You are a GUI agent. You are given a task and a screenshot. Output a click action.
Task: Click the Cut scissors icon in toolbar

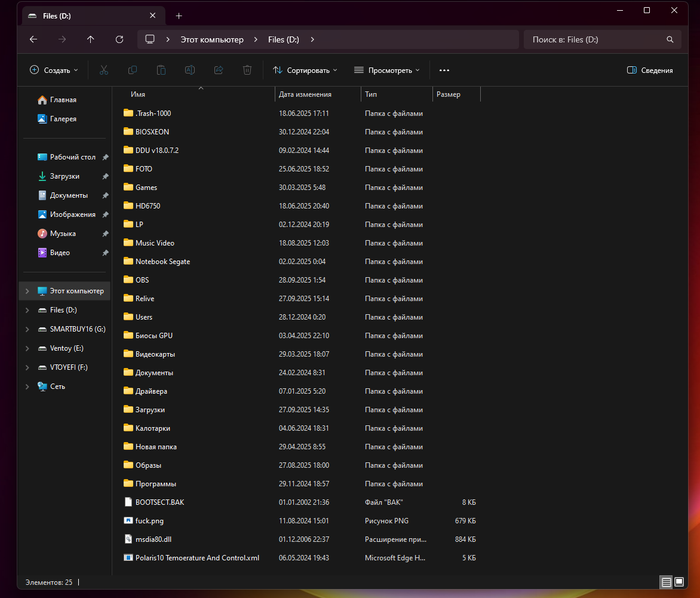point(104,70)
